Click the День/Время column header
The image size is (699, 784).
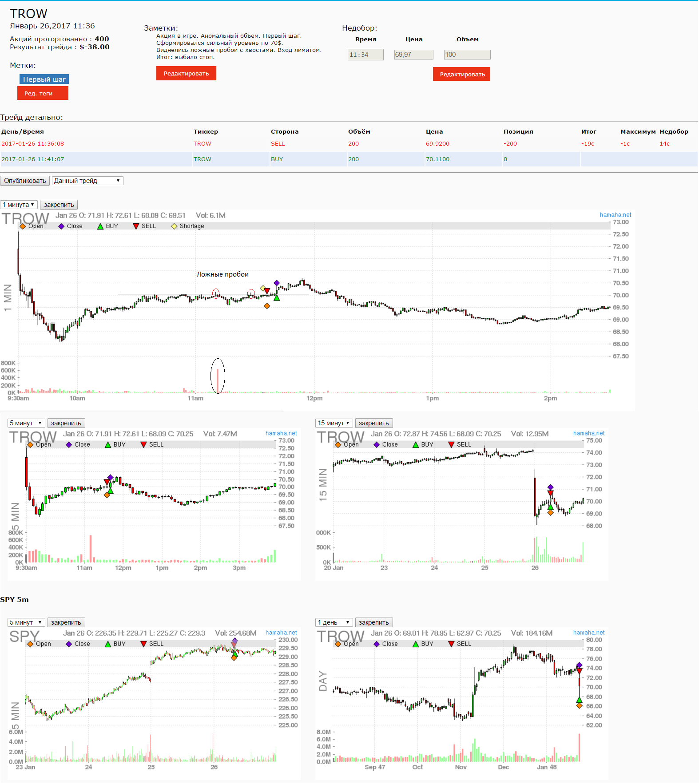pos(23,132)
